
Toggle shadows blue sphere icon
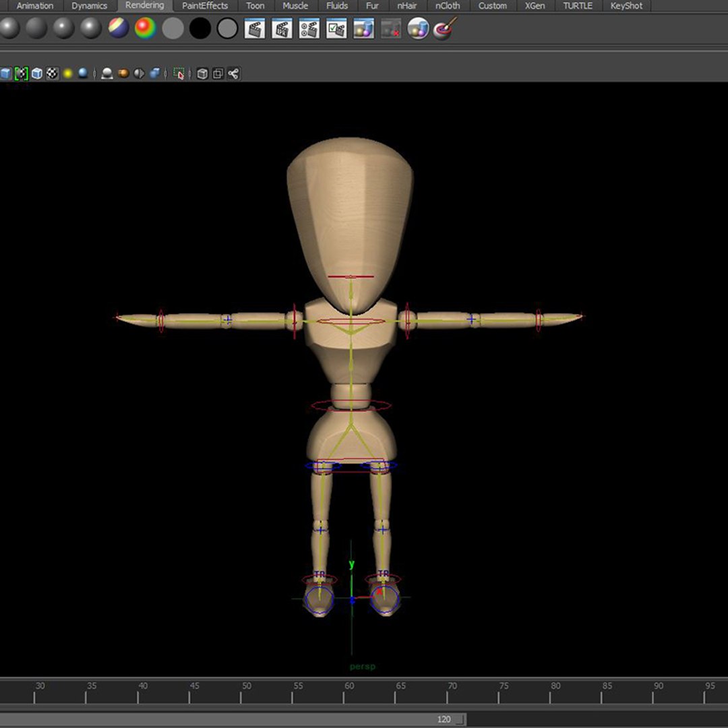(83, 73)
